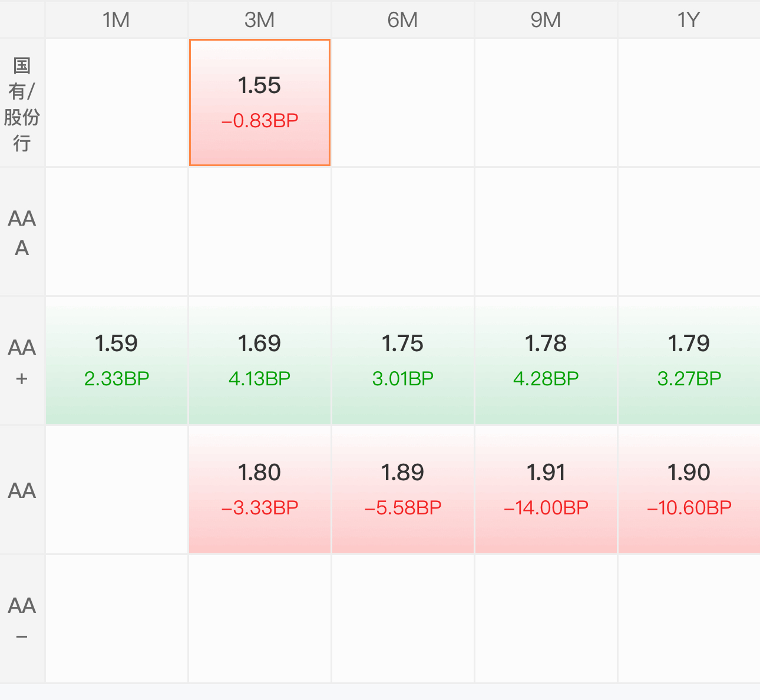Click the 6M column header
The height and width of the screenshot is (700, 760).
(403, 19)
